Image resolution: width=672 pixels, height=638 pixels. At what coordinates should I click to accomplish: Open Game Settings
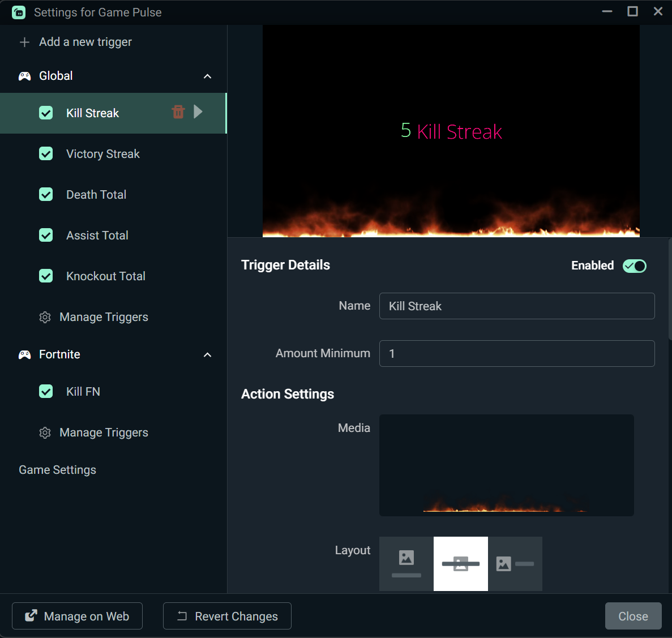[57, 469]
